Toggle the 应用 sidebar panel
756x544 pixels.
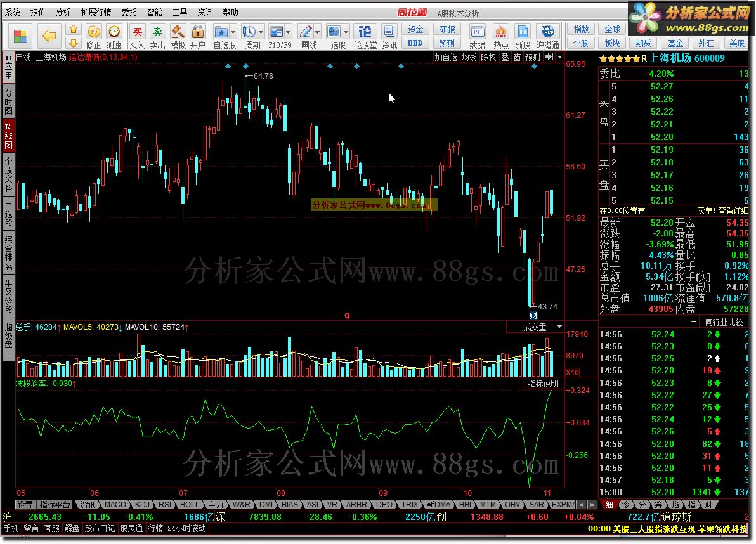[x=9, y=67]
